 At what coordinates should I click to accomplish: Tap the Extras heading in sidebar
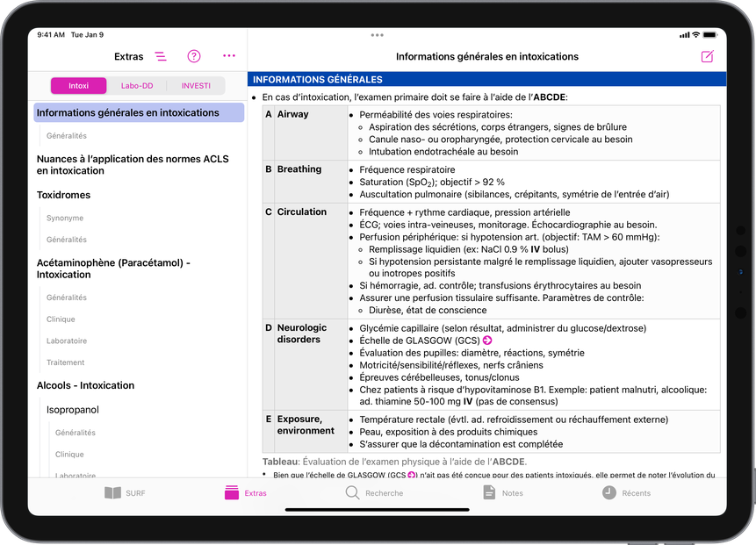coord(129,57)
